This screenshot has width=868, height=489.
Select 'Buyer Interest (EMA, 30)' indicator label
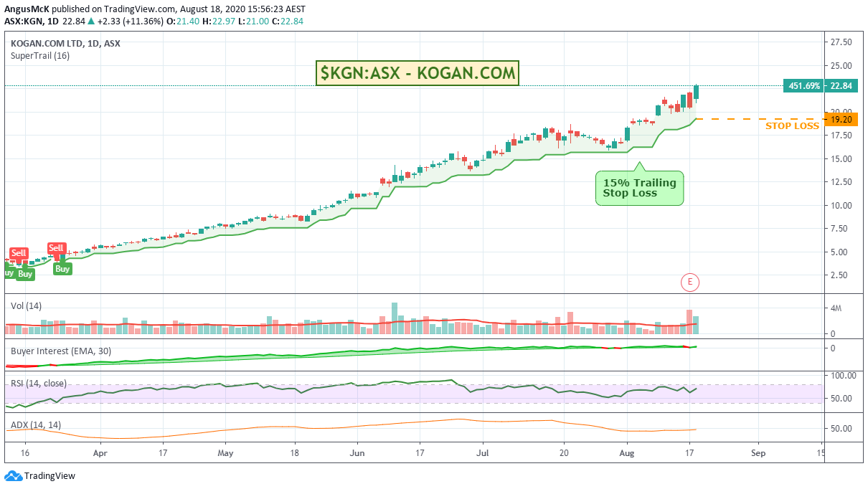(x=60, y=351)
